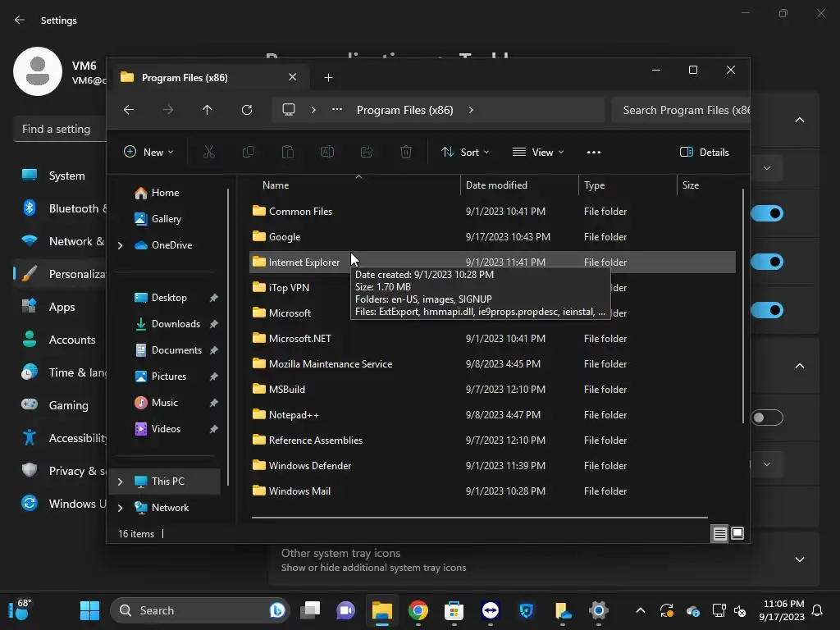Click the Settings back arrow
840x630 pixels.
click(x=20, y=20)
